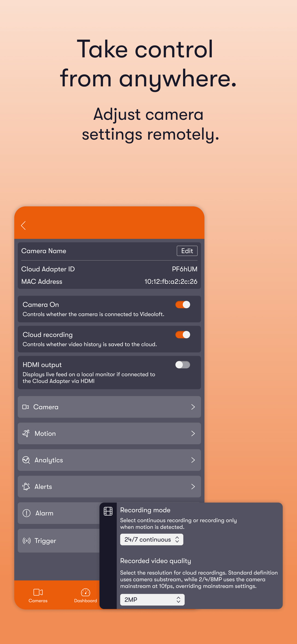Open the Alerts settings row
This screenshot has width=297, height=644.
[109, 486]
